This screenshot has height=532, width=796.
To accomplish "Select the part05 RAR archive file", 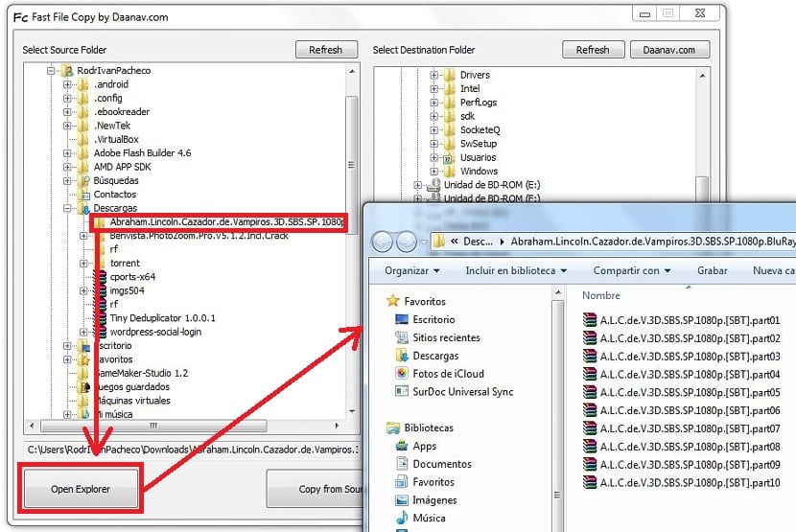I will click(681, 392).
